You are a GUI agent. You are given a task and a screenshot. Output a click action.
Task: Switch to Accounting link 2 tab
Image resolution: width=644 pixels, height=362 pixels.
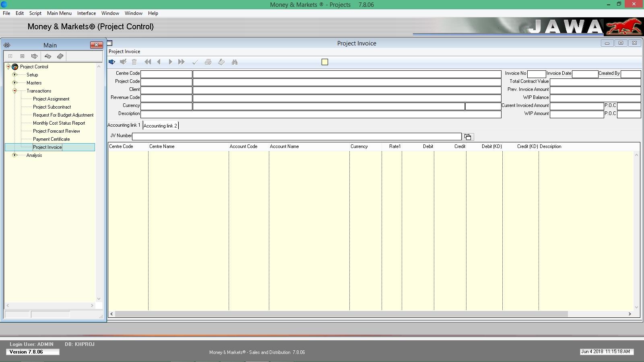coord(160,125)
